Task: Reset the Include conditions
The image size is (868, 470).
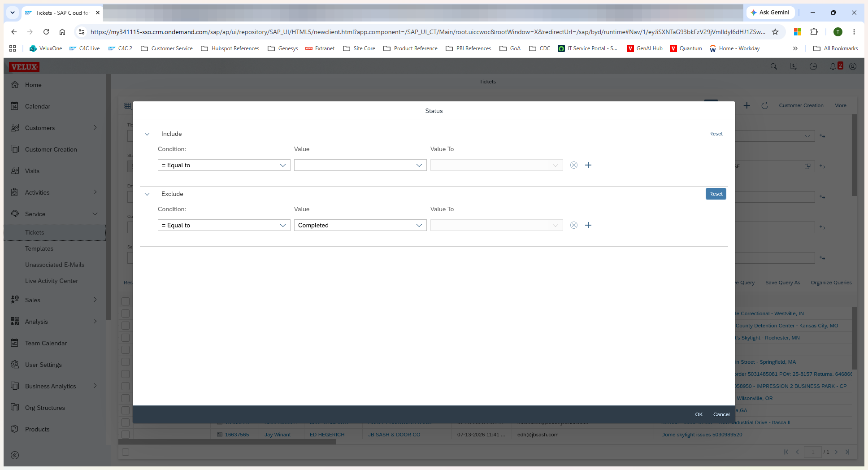Action: point(716,134)
